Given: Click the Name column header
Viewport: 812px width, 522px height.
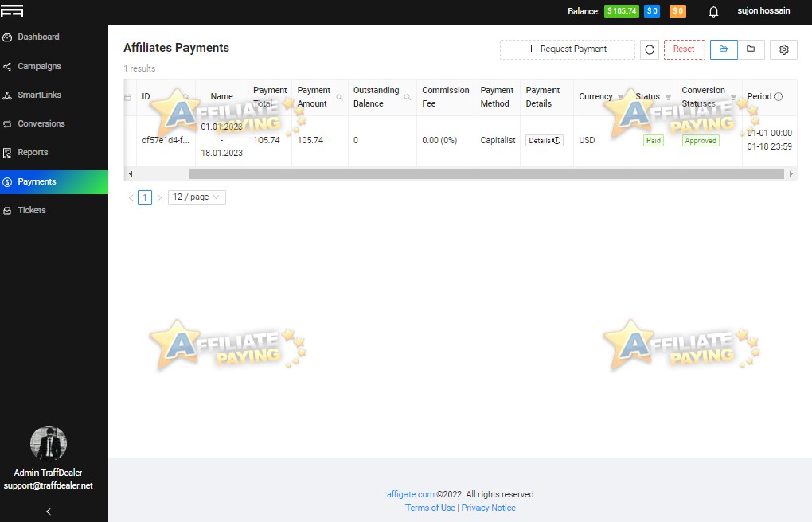Looking at the screenshot, I should (221, 96).
